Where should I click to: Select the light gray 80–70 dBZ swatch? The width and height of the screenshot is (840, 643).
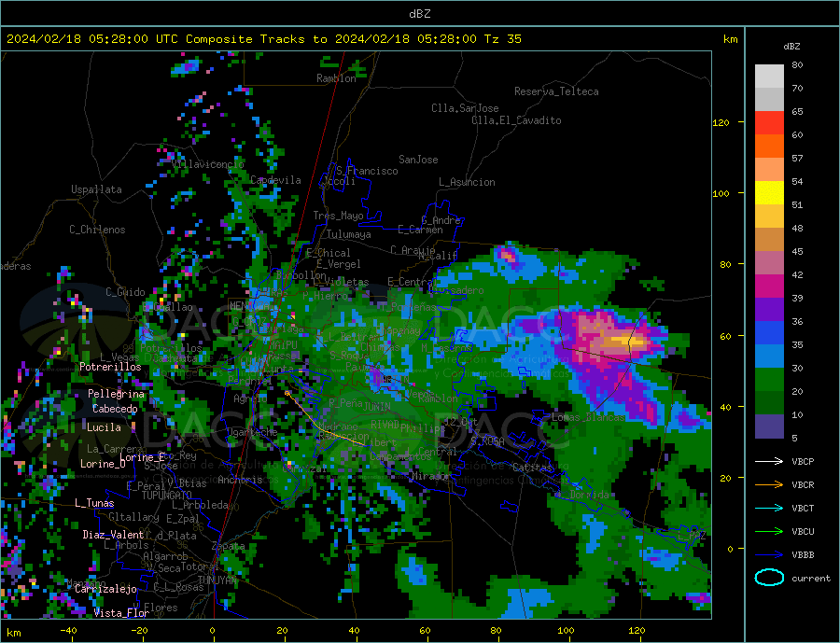click(769, 77)
